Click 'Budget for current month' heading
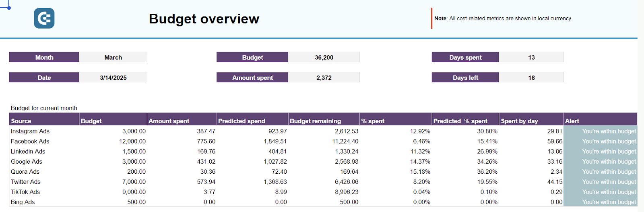 (44, 108)
